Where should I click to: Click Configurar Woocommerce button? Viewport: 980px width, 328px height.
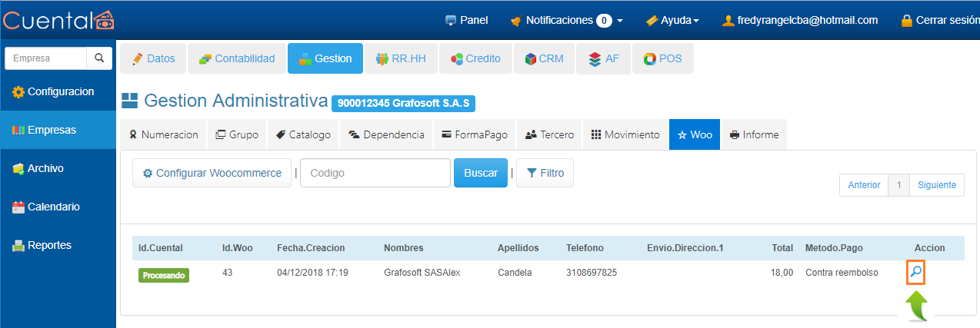pos(212,173)
